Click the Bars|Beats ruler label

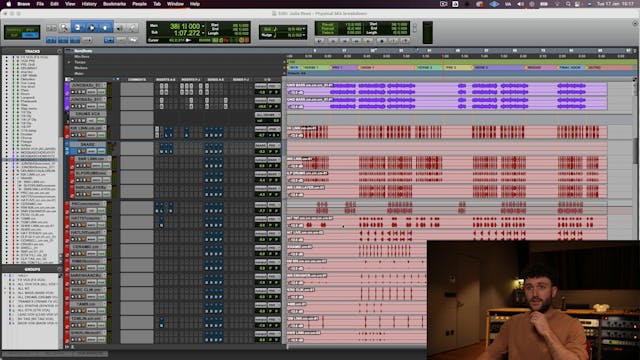pos(83,51)
